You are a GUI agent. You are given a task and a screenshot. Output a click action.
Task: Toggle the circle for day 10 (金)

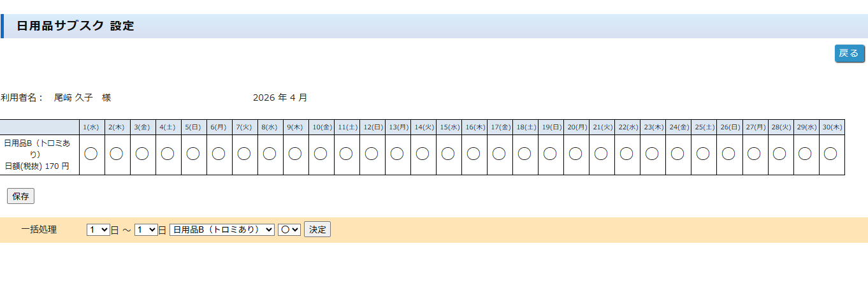coord(321,154)
